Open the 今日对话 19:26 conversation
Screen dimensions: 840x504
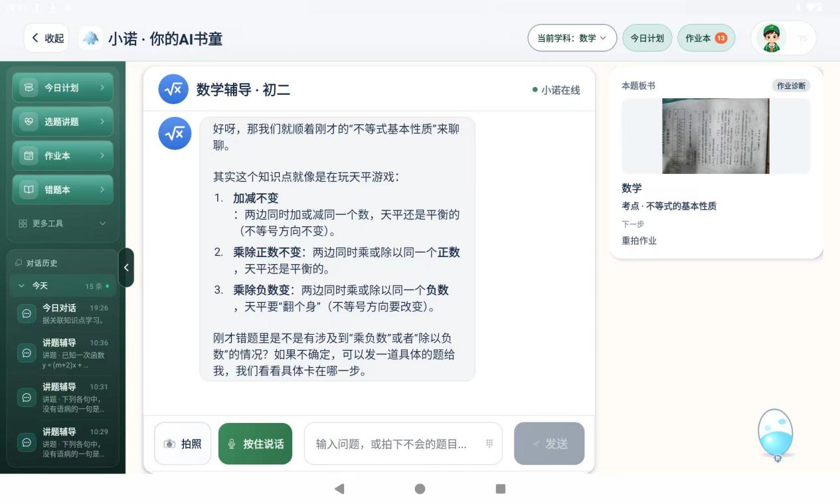click(62, 313)
